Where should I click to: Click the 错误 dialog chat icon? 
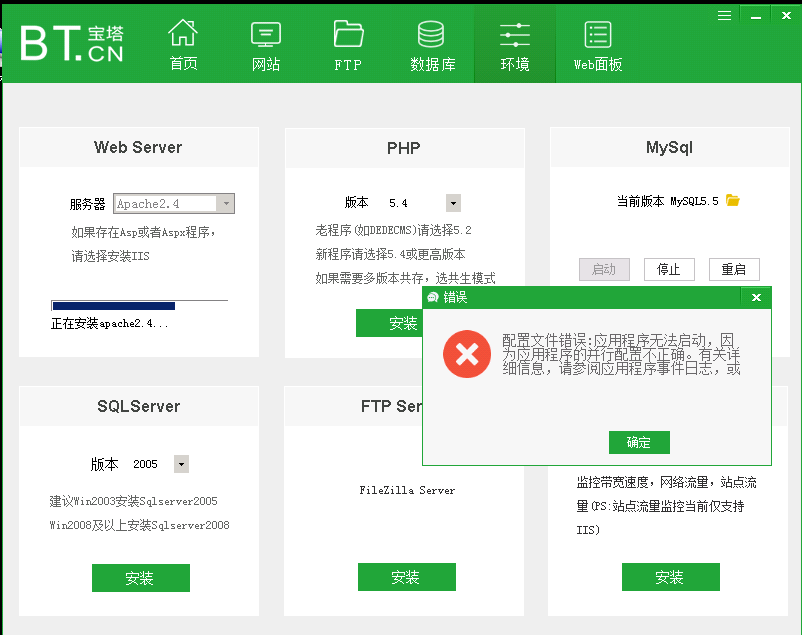click(433, 297)
